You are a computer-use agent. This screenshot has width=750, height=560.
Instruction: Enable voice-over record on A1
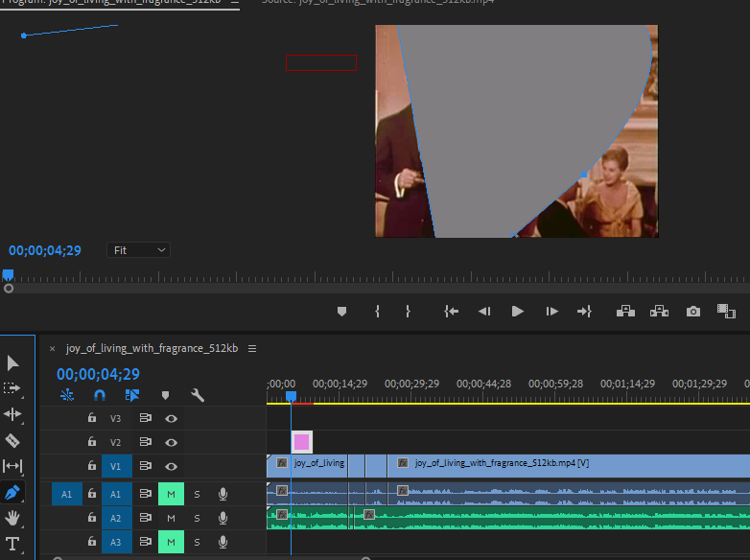[x=223, y=494]
